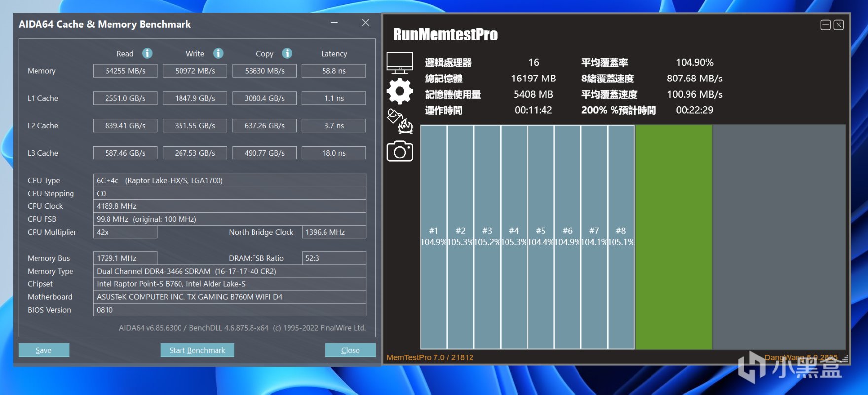
Task: Click L3 Cache Read value 587.46 GB/s
Action: tap(125, 153)
